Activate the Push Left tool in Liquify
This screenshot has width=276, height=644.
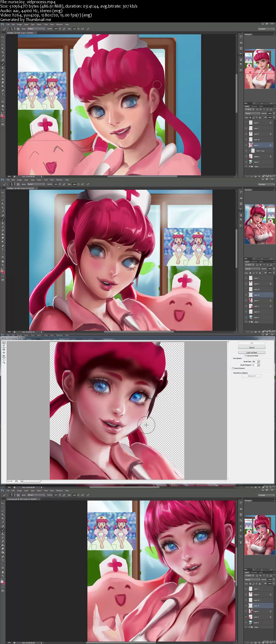(4, 356)
